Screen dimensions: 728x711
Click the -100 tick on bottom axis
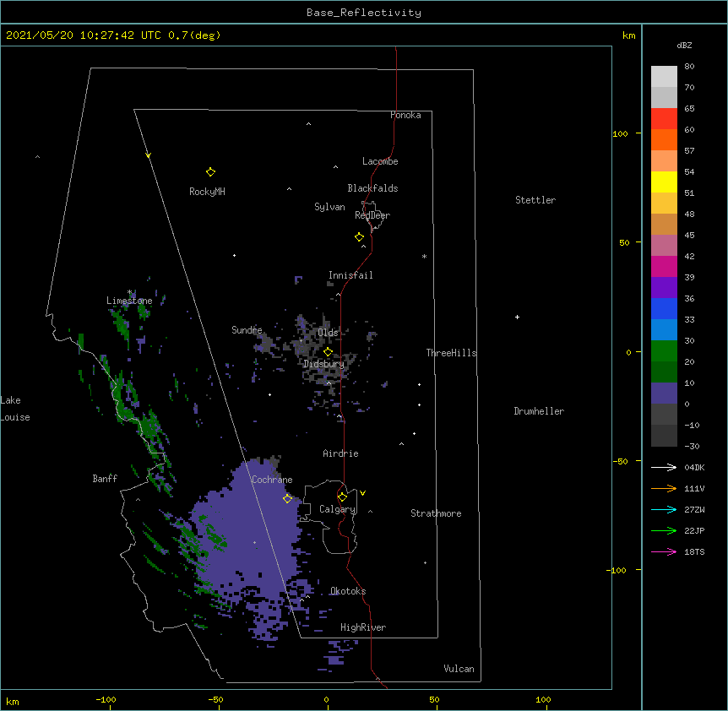click(106, 699)
